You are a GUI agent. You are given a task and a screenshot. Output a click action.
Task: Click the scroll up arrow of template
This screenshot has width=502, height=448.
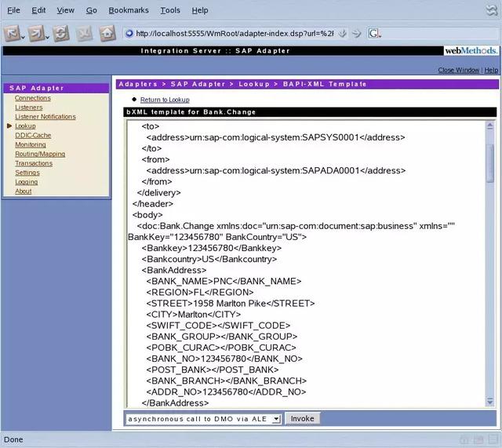coord(489,126)
